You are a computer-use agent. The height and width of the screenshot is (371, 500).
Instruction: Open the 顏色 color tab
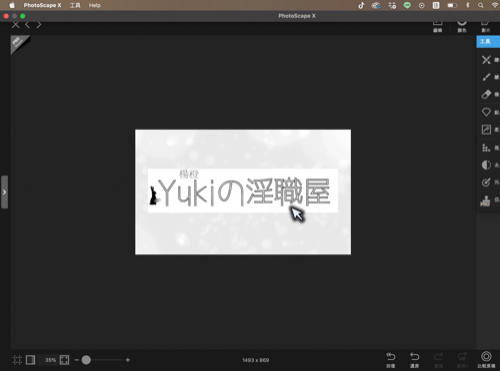pyautogui.click(x=462, y=27)
